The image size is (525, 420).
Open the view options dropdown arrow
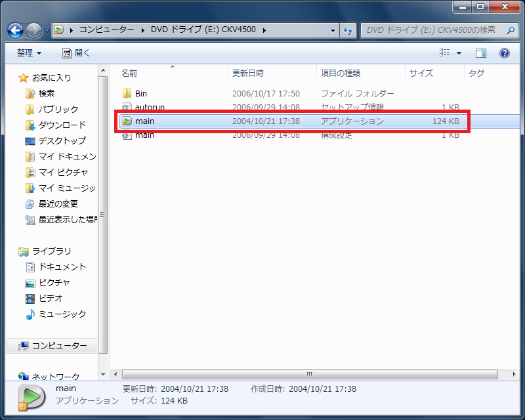(x=459, y=53)
